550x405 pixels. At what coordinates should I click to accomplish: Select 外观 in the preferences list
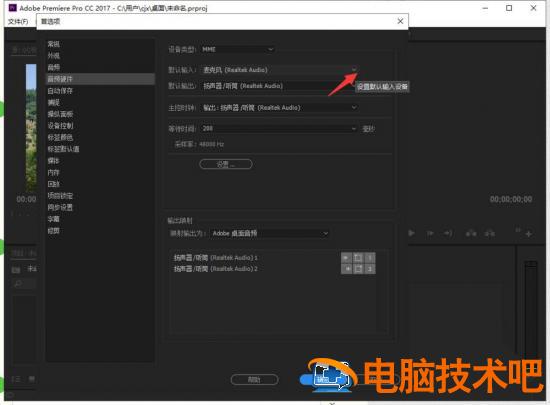(54, 56)
